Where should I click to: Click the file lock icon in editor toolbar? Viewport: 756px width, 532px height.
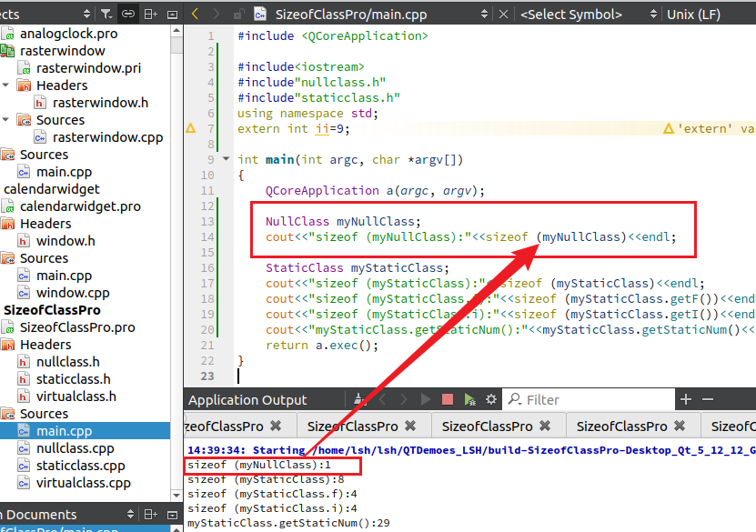[238, 15]
